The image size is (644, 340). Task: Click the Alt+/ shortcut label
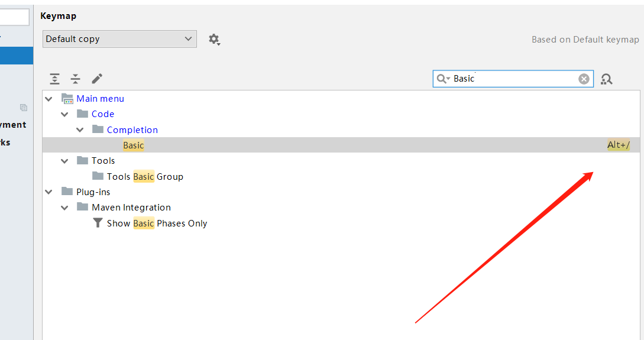(619, 145)
